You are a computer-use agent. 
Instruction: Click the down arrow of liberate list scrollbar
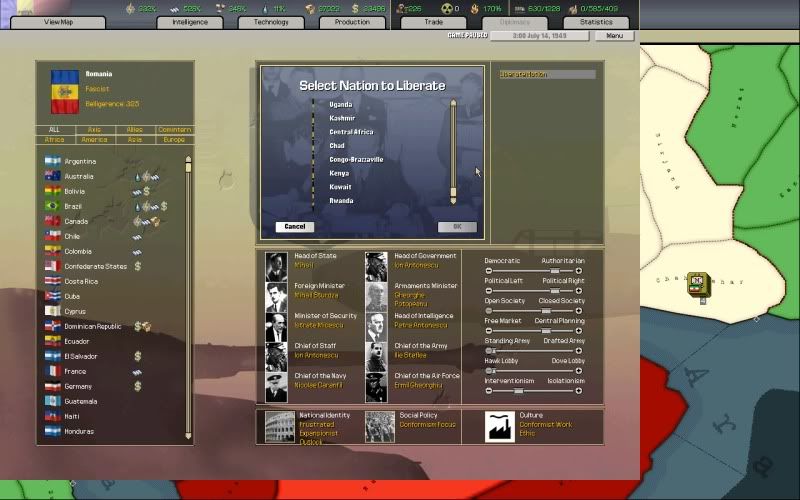pyautogui.click(x=453, y=201)
